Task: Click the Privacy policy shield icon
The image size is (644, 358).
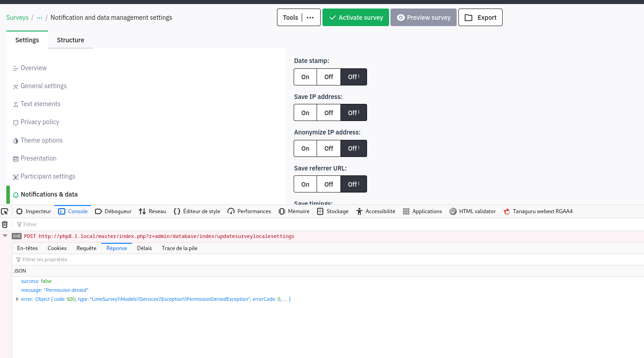Action: tap(16, 122)
